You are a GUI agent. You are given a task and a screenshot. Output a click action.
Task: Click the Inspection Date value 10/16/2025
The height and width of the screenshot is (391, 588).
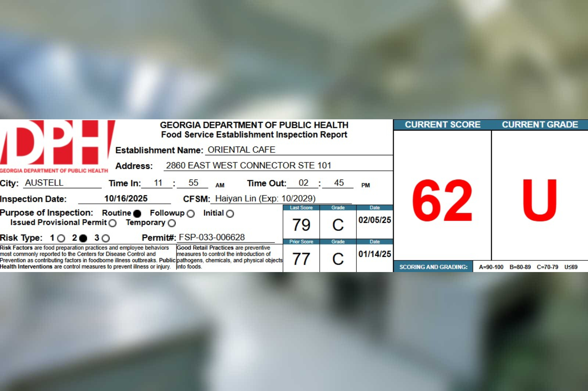(126, 199)
